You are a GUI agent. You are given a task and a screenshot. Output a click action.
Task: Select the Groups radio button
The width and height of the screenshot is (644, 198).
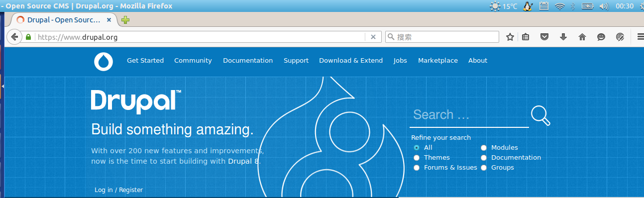484,168
